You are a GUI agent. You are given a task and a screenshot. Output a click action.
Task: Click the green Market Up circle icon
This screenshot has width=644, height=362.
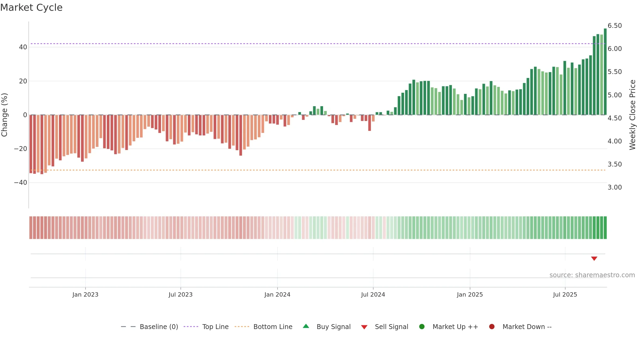pyautogui.click(x=422, y=327)
